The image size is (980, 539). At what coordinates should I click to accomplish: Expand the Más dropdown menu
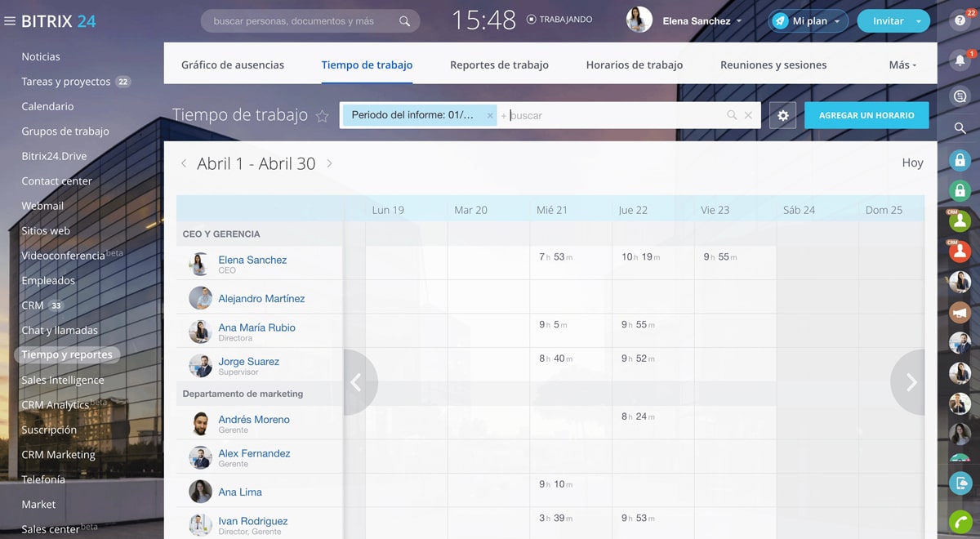coord(902,65)
